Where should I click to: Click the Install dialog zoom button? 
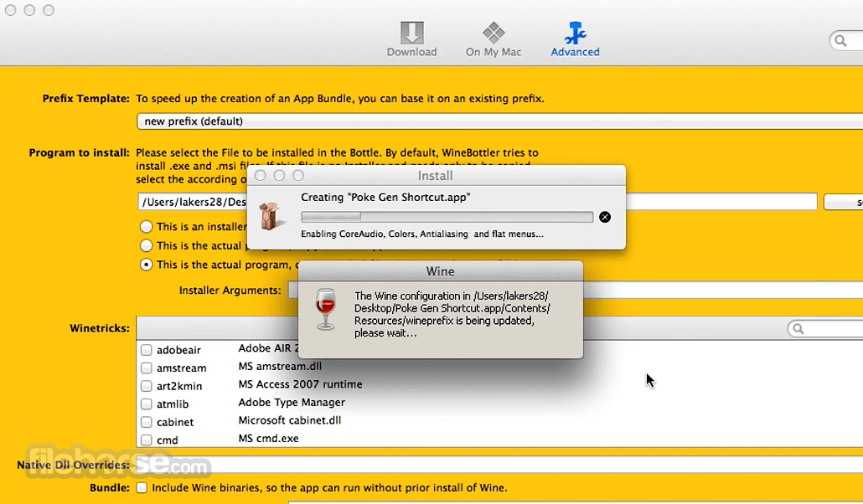(x=297, y=176)
